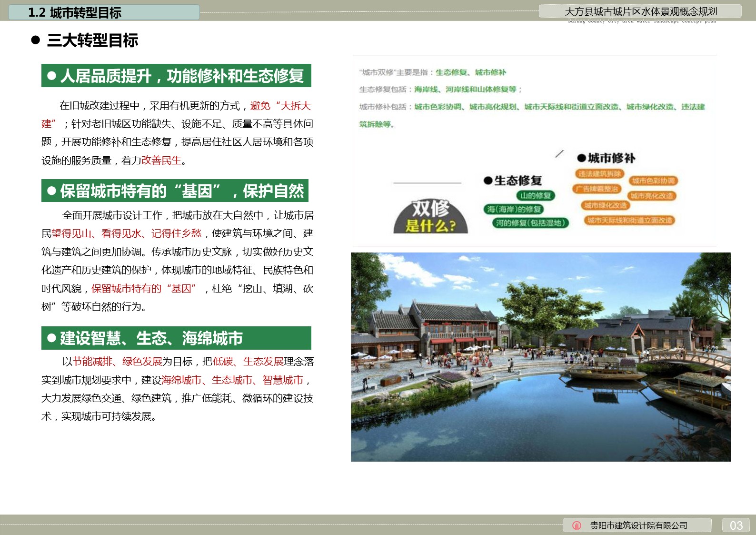Click the 双修是什么 dark semicircle badge
Viewport: 756px width, 535px height.
431,217
